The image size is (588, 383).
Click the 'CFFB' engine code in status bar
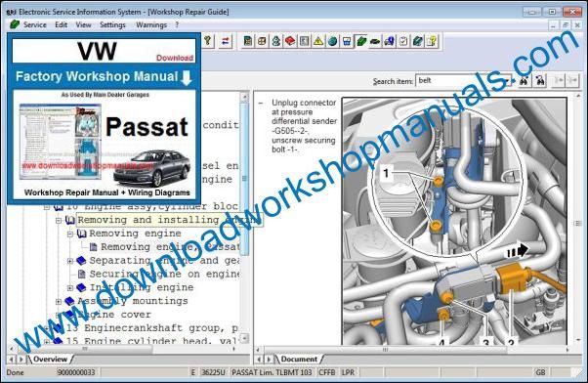pyautogui.click(x=327, y=372)
